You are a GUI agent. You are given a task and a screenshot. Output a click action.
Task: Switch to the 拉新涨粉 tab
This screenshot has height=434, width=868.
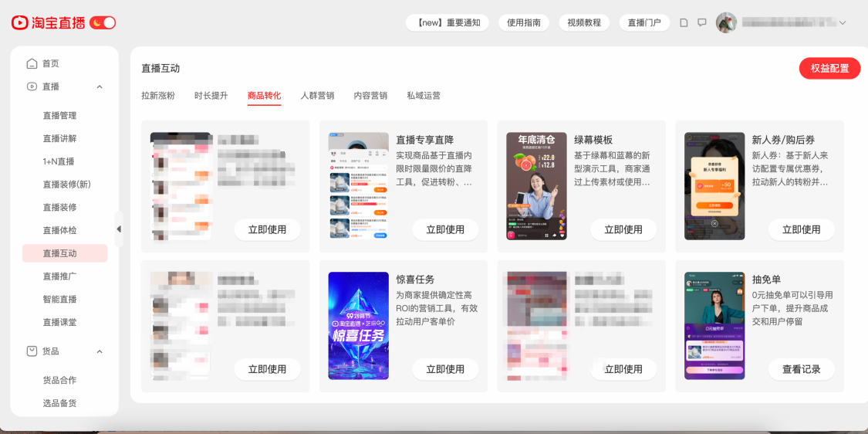coord(157,95)
